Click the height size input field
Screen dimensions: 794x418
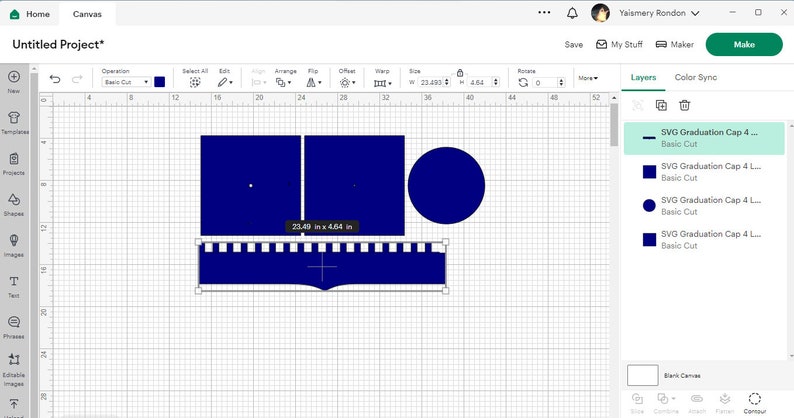pos(479,82)
